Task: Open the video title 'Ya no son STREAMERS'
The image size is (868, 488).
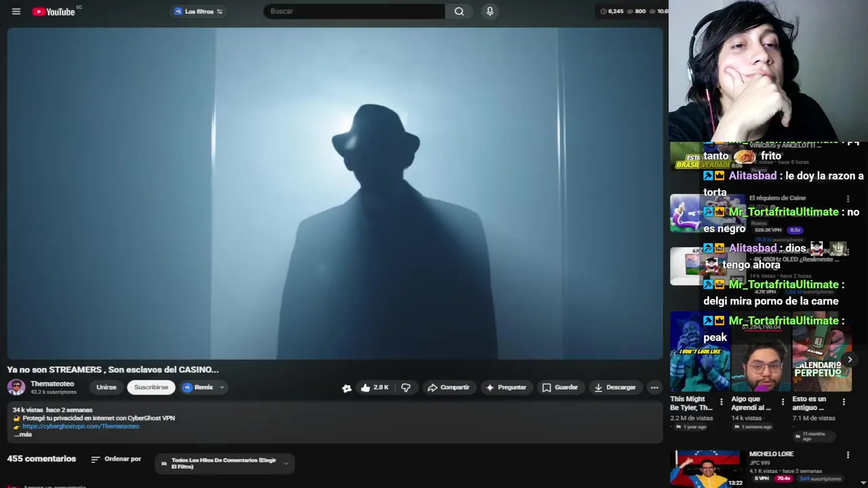Action: [113, 369]
